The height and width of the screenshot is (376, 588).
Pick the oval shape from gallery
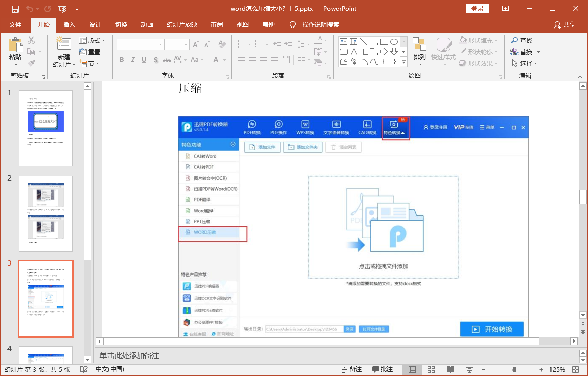(394, 41)
